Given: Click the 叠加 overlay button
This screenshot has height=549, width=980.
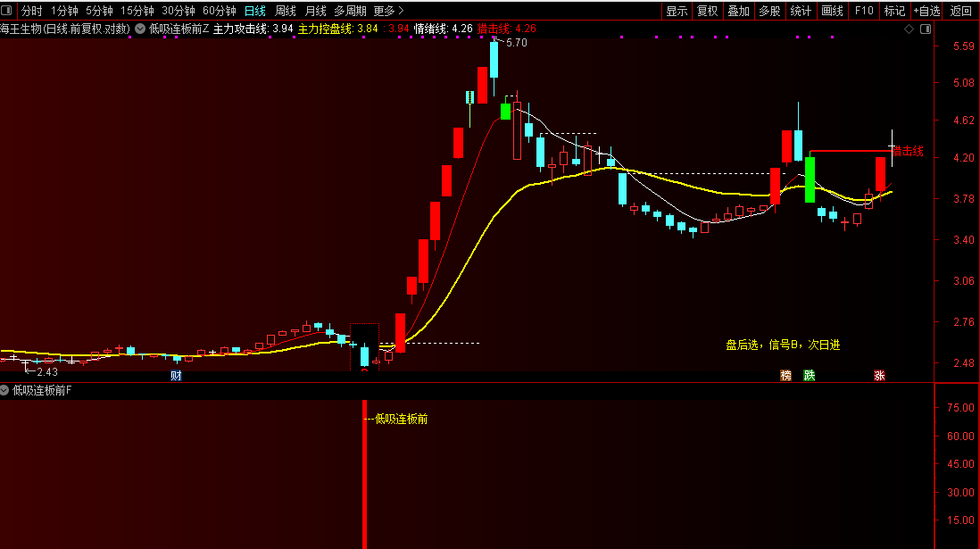Looking at the screenshot, I should coord(739,11).
